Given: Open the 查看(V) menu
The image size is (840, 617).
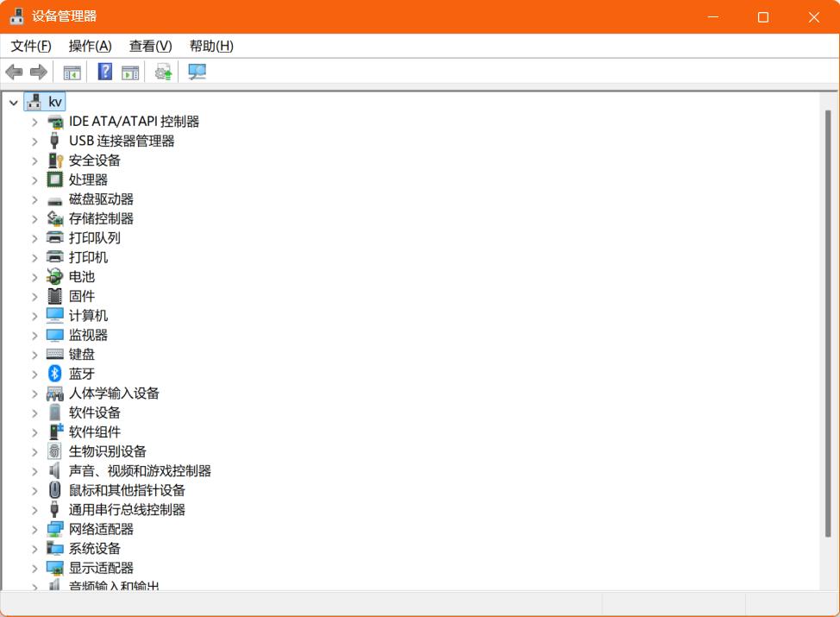Looking at the screenshot, I should [151, 46].
